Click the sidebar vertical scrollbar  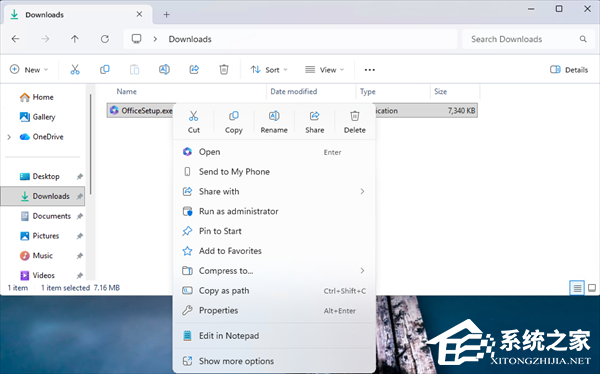[x=91, y=144]
